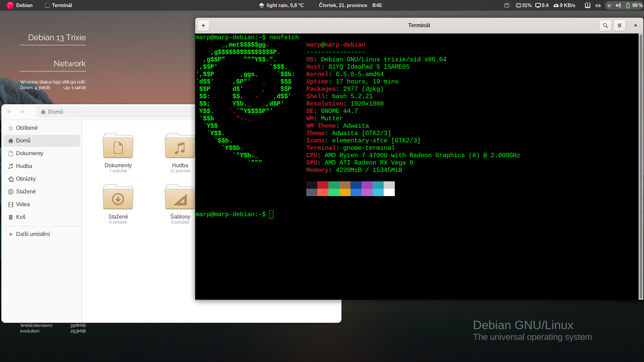Click the trash can icon beside Koš

[11, 217]
